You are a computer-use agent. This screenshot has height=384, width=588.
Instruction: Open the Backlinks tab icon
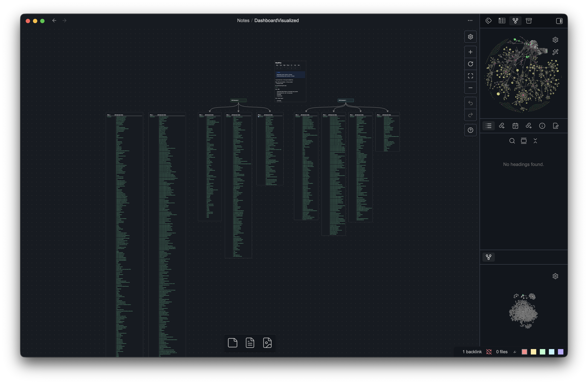(502, 126)
